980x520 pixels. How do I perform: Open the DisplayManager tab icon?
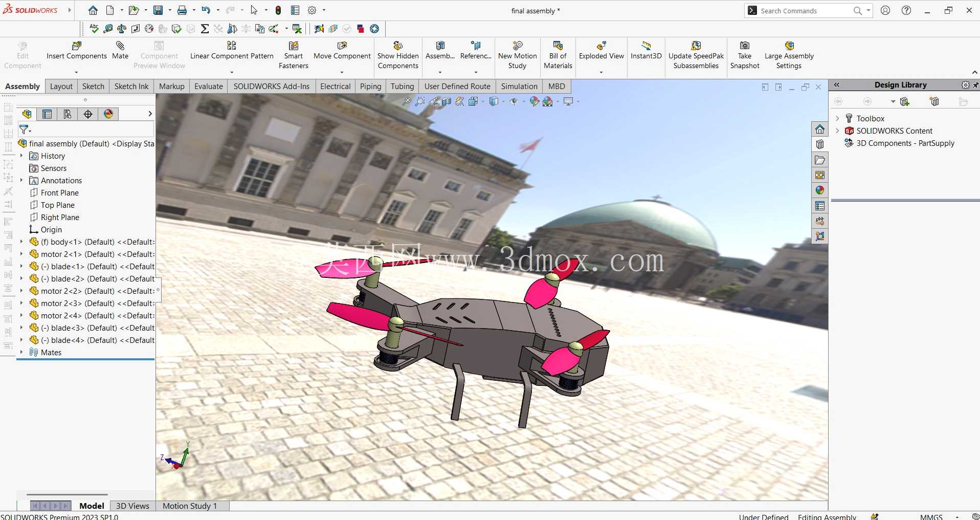(108, 114)
